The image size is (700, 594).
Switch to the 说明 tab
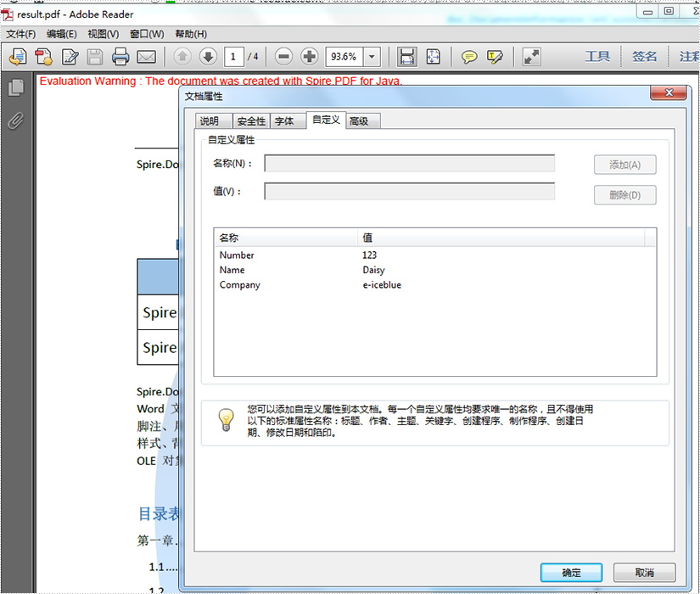point(213,121)
